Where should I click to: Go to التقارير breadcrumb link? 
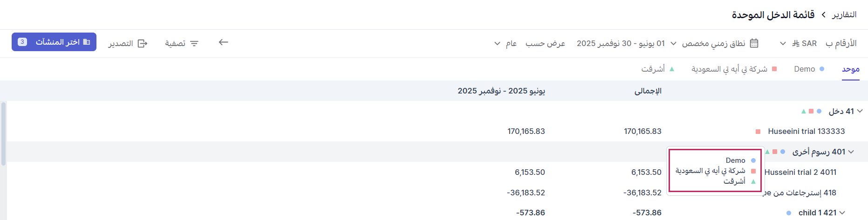(844, 15)
